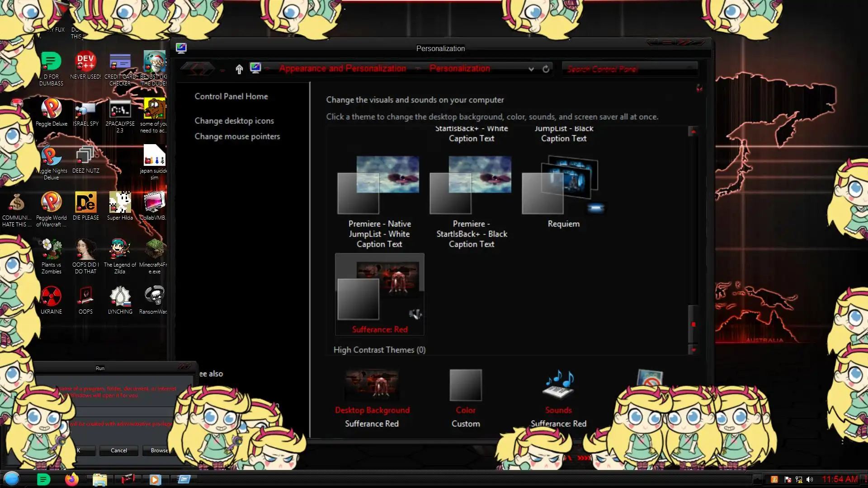Viewport: 868px width, 488px height.
Task: Click the Color swatch setting
Action: (x=465, y=385)
